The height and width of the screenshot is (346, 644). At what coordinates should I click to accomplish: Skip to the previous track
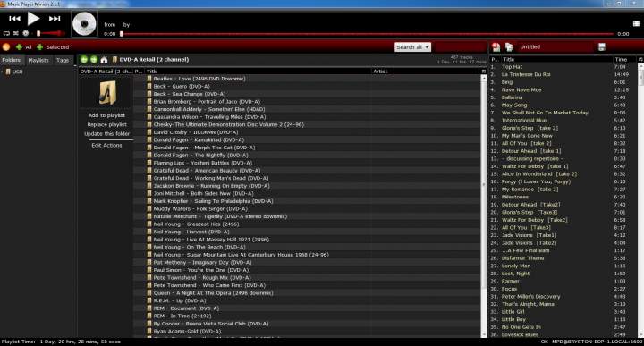pos(14,19)
